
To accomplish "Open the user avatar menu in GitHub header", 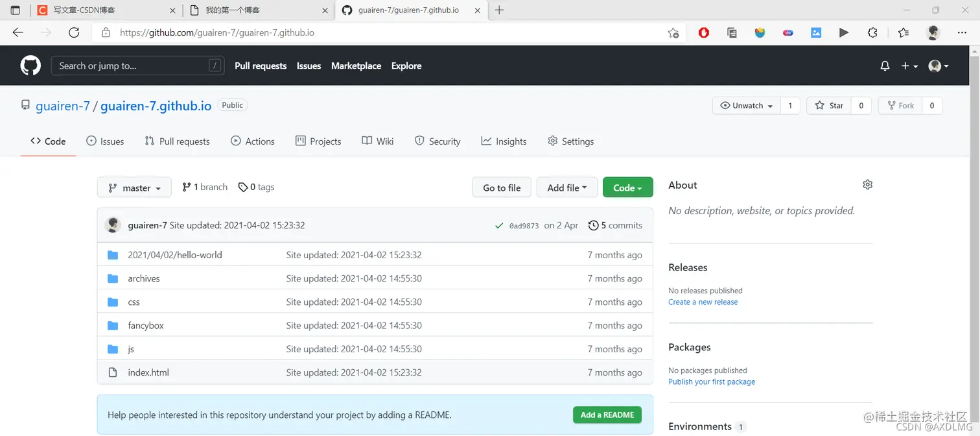I will click(939, 66).
